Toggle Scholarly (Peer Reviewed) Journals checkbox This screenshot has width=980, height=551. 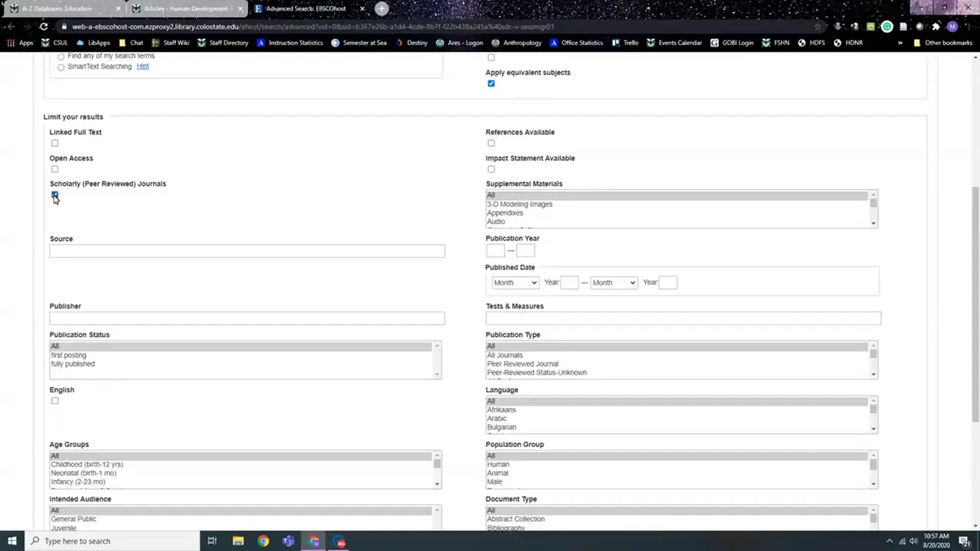coord(54,195)
